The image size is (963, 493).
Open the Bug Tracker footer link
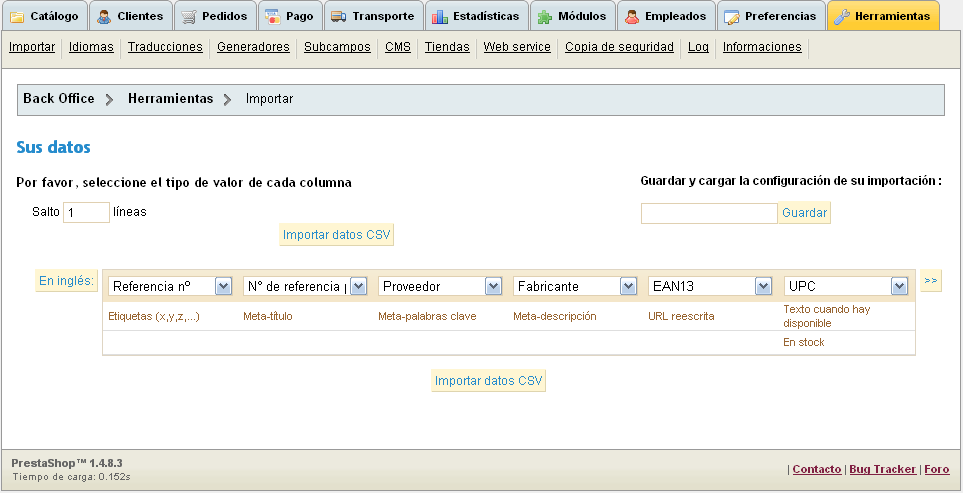[x=882, y=469]
